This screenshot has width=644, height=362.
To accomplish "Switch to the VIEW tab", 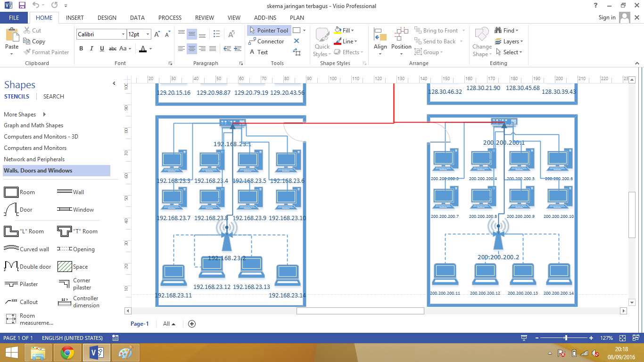I will pyautogui.click(x=234, y=18).
